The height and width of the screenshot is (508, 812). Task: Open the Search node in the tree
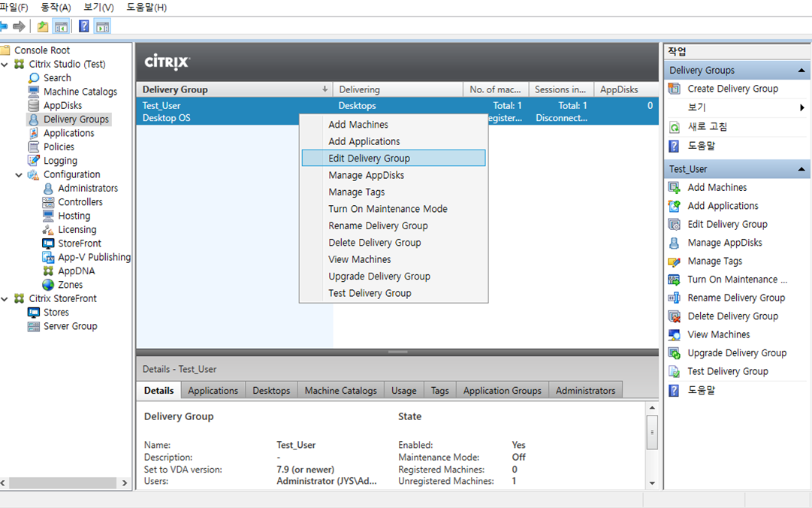57,77
